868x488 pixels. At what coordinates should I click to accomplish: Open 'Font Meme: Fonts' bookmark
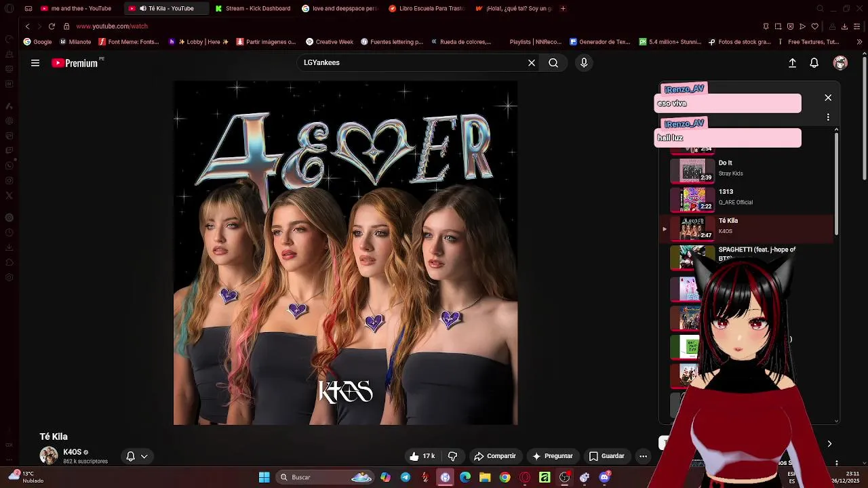coord(129,42)
